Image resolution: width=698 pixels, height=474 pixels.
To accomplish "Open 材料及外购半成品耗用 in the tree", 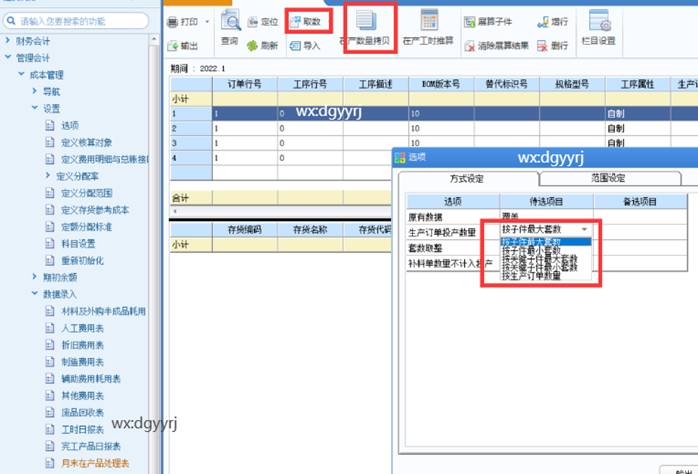I will 103,312.
